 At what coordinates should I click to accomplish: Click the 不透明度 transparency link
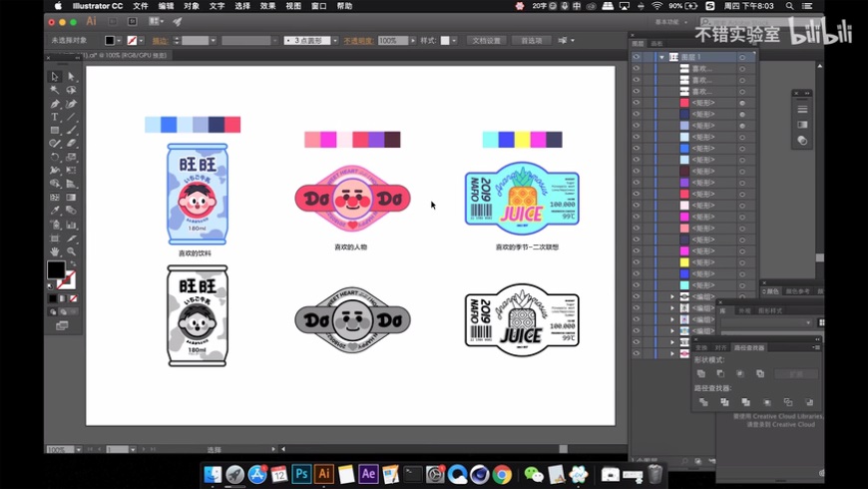coord(358,41)
